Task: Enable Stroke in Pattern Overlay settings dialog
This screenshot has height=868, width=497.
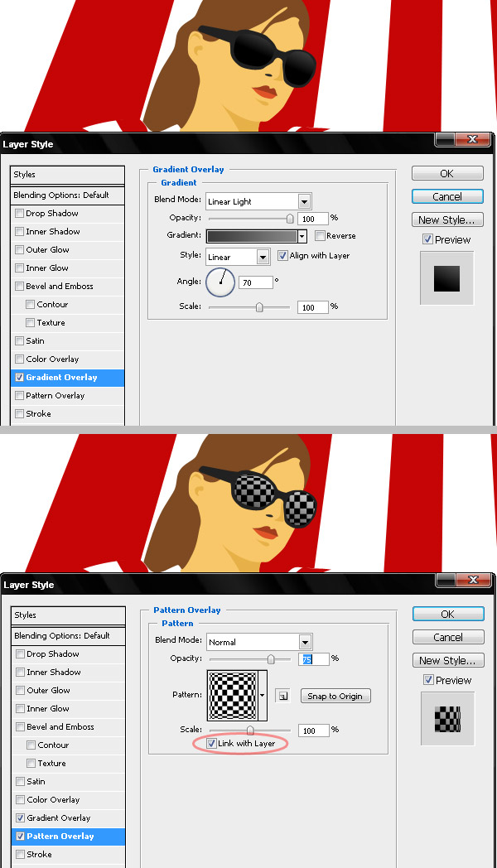Action: click(21, 855)
